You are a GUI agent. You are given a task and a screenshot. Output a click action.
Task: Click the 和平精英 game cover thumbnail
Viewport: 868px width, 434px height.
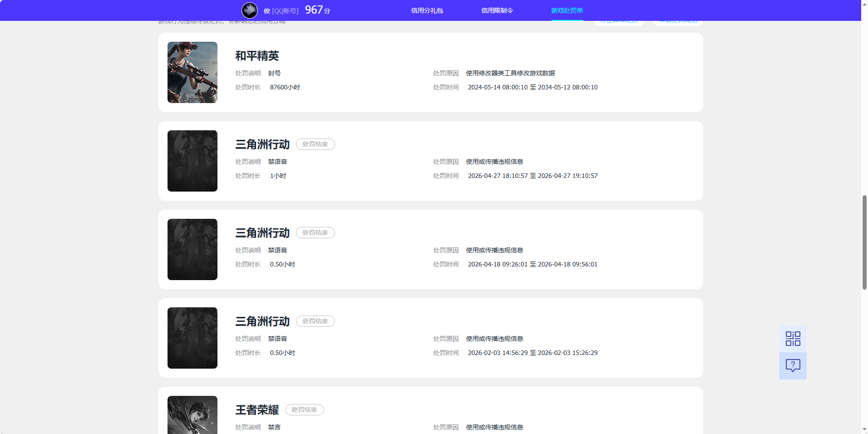[192, 72]
